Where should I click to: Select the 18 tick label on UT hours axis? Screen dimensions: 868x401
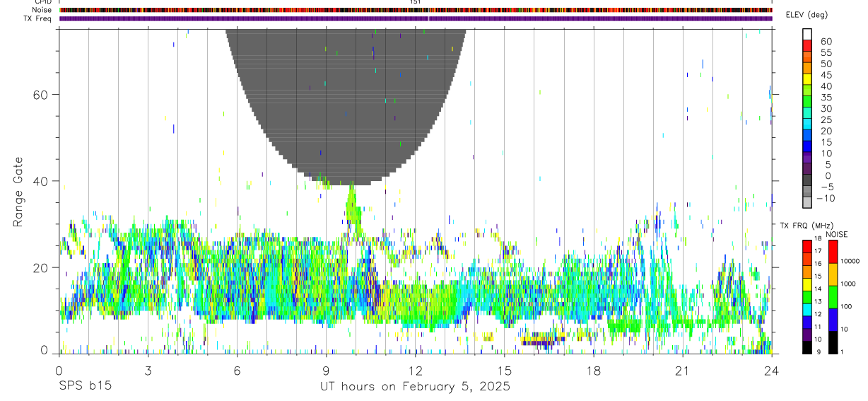593,371
